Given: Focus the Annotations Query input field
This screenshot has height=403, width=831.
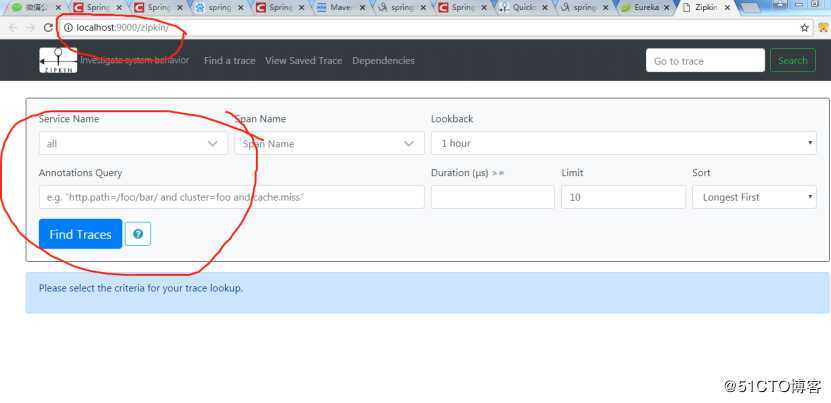Looking at the screenshot, I should coord(232,197).
